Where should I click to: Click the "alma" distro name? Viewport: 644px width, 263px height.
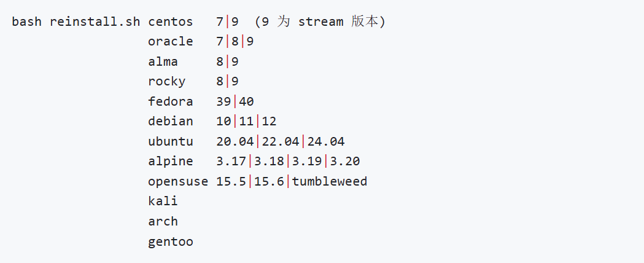(163, 61)
